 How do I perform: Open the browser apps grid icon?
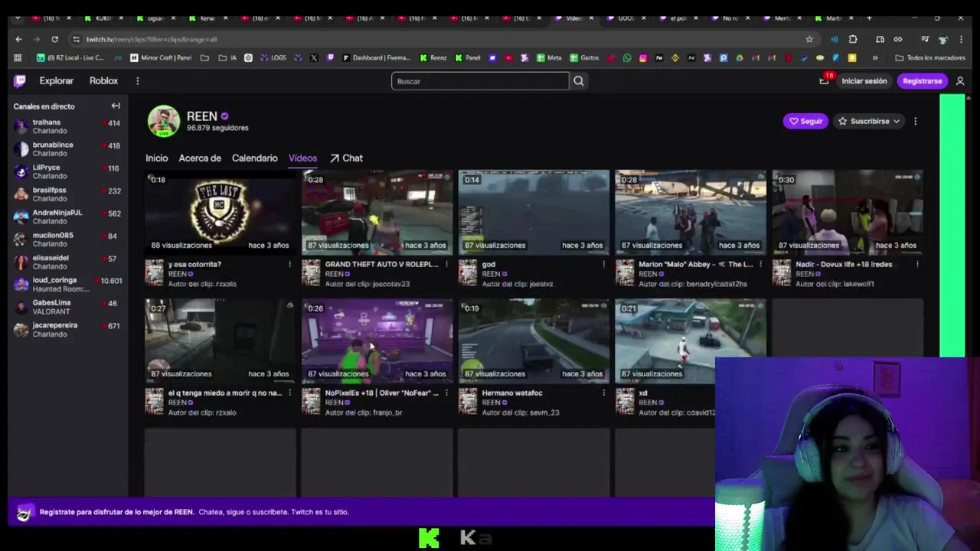(x=18, y=57)
